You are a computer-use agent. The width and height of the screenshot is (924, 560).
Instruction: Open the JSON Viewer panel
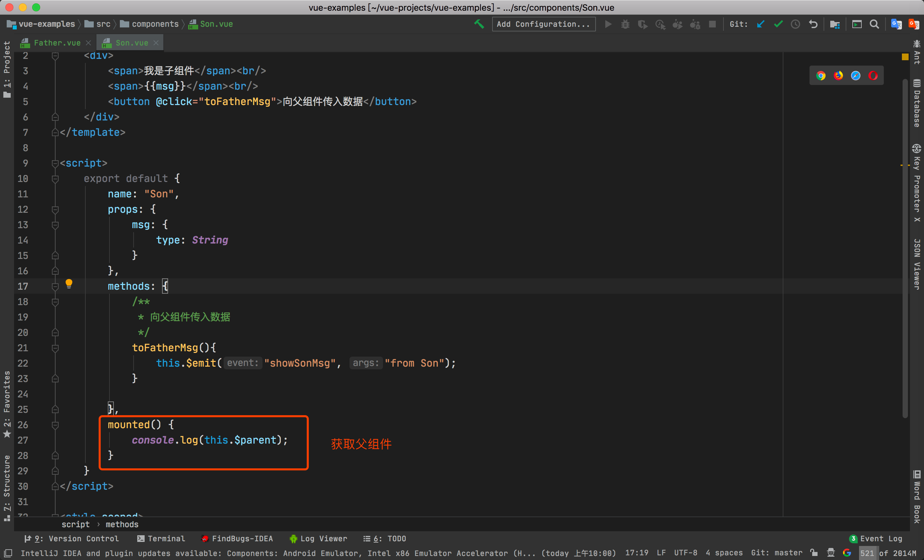tap(917, 264)
